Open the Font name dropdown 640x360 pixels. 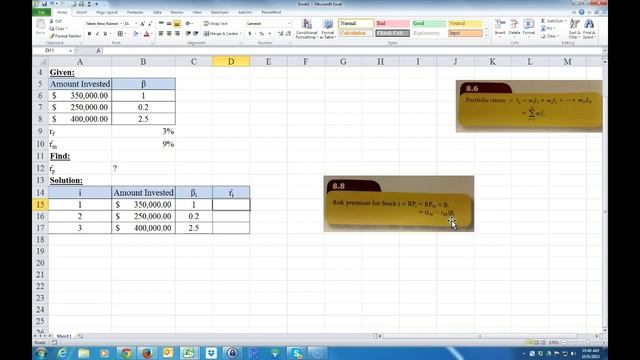point(121,24)
